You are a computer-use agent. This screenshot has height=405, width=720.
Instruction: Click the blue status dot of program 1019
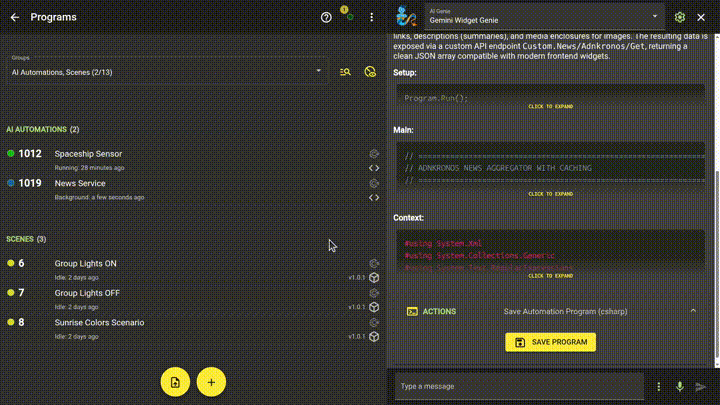click(x=11, y=183)
